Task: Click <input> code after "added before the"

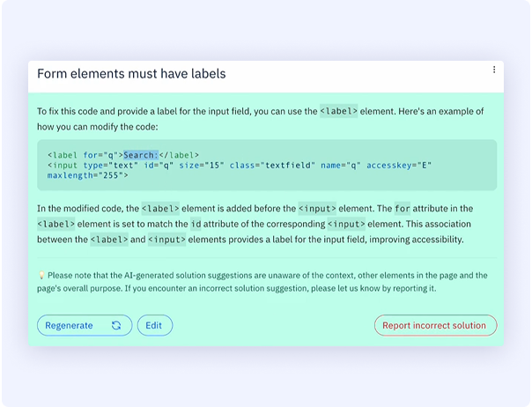Action: pyautogui.click(x=316, y=209)
